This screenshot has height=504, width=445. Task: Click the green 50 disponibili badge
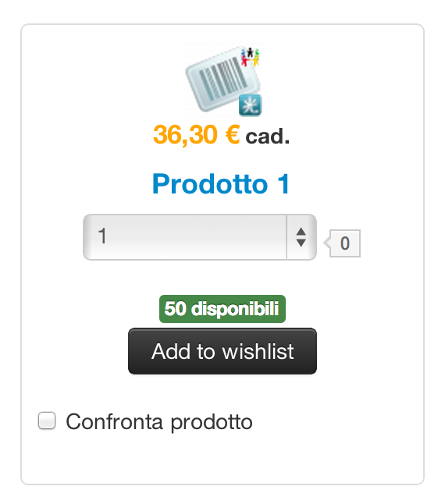tap(222, 309)
